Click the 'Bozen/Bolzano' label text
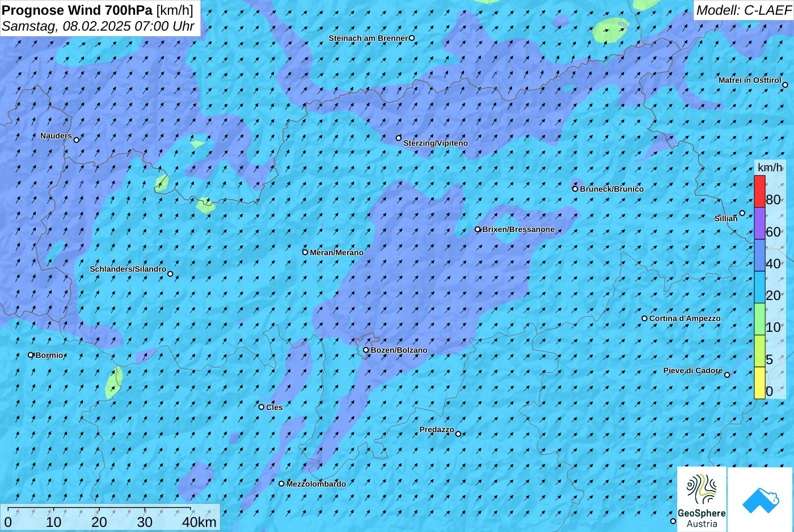Viewport: 794px width, 532px height. 399,350
